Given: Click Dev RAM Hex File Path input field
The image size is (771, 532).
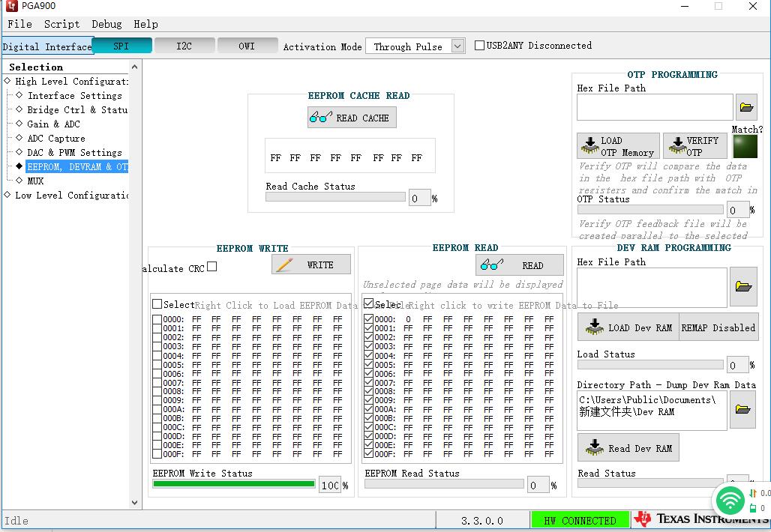Looking at the screenshot, I should coord(652,288).
